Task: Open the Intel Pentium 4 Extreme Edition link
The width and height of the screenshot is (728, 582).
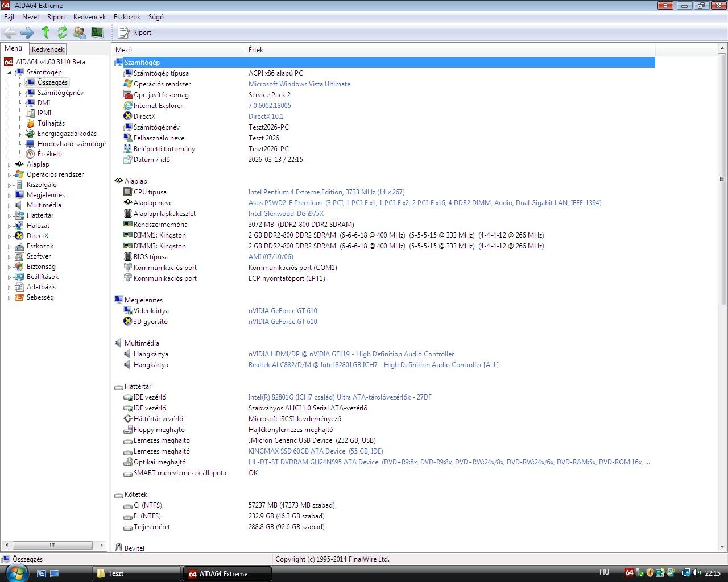Action: coord(326,192)
